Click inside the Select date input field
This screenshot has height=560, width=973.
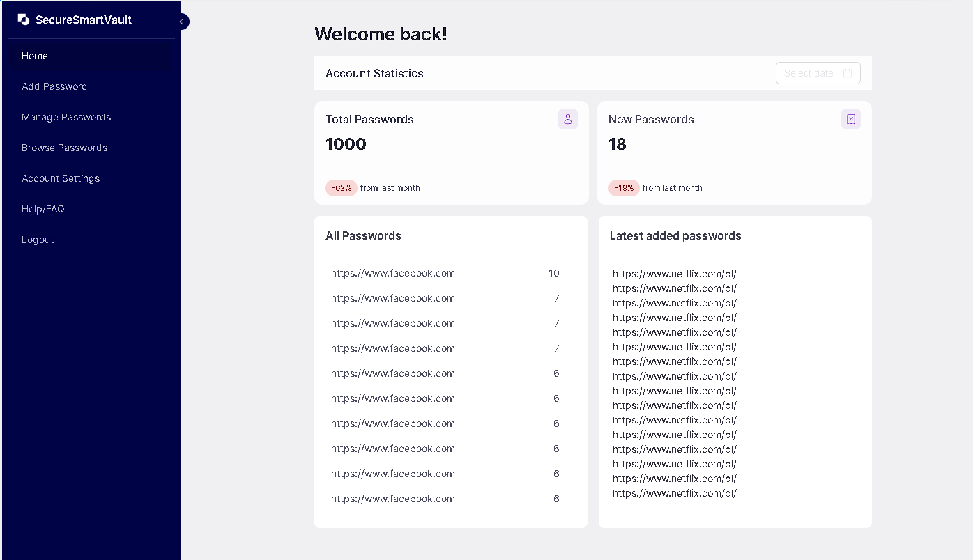coord(809,72)
